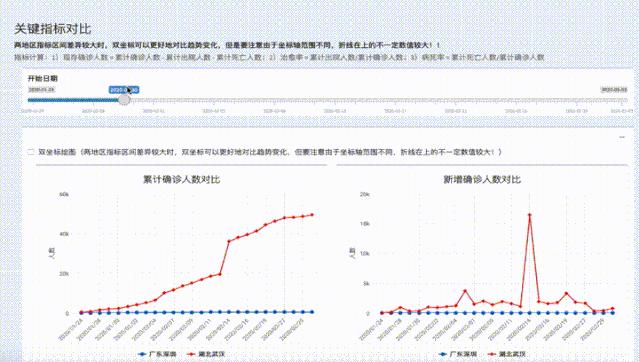Toggle 广东深圳 series in 累计确诊人数对比 legend
This screenshot has height=362, width=639.
[157, 354]
